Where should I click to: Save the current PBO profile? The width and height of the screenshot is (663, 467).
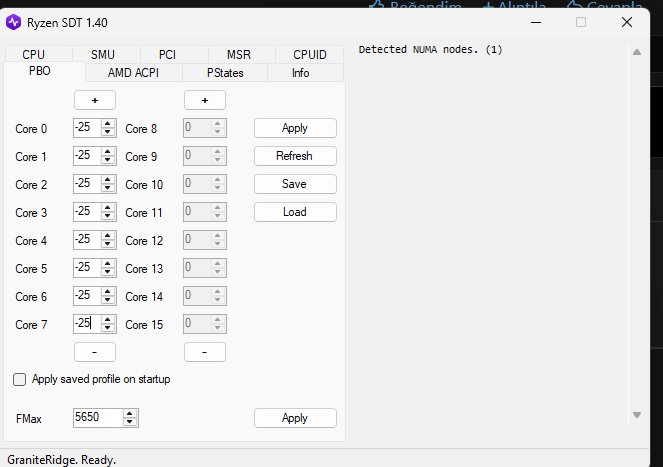(x=295, y=184)
